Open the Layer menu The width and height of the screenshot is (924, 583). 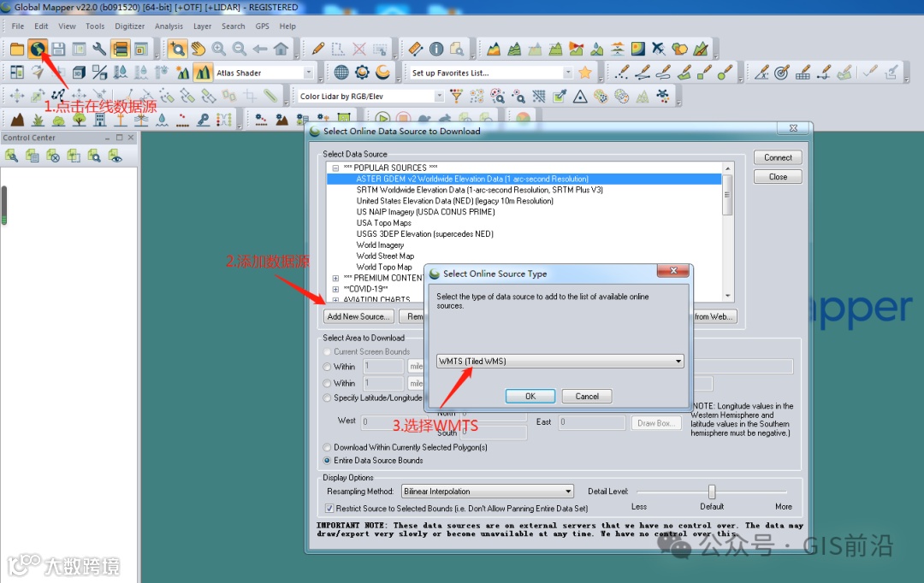202,26
